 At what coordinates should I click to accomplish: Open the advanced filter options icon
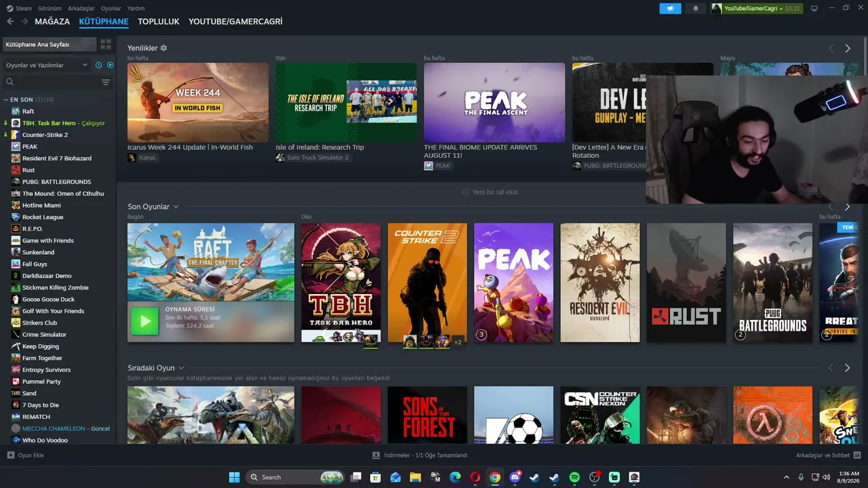pyautogui.click(x=106, y=82)
